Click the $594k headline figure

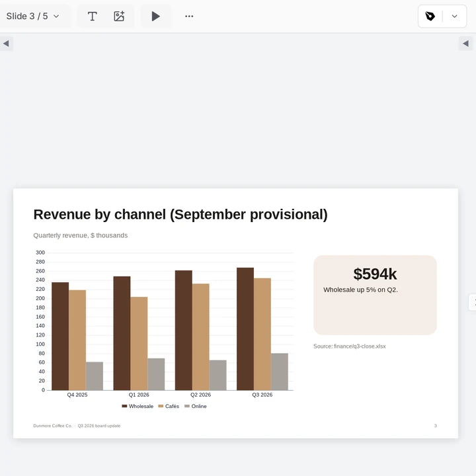375,274
